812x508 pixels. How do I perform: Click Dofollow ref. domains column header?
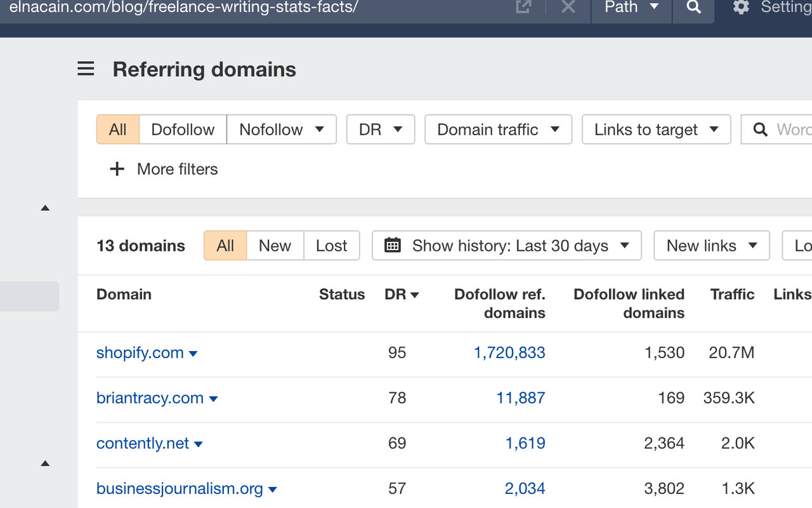click(500, 304)
